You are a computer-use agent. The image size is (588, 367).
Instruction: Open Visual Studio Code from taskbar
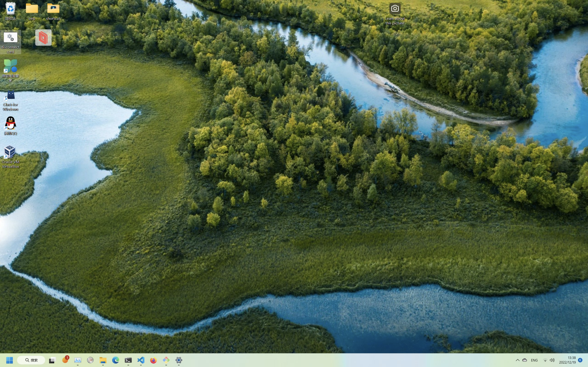point(141,360)
